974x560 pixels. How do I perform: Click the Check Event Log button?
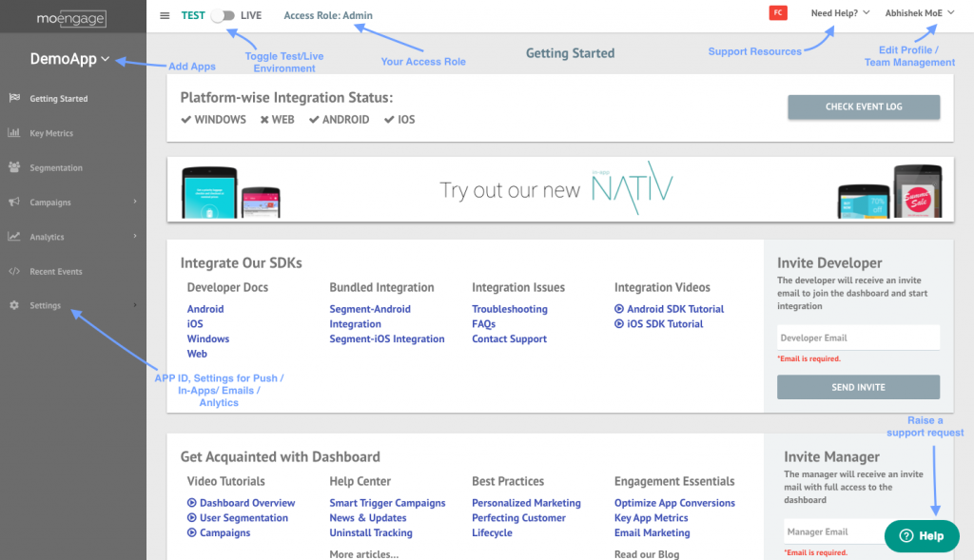[x=864, y=107]
